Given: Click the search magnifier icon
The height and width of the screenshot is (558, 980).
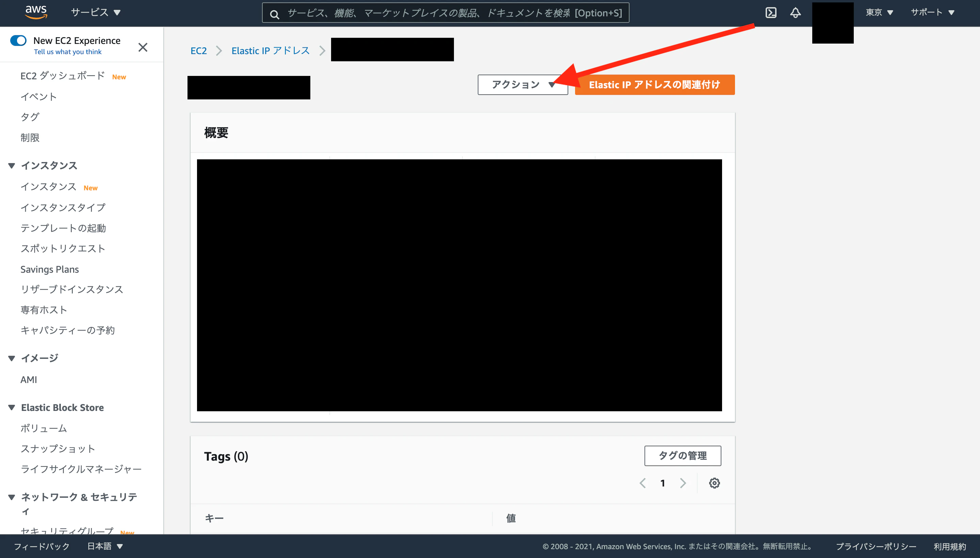Looking at the screenshot, I should click(274, 14).
